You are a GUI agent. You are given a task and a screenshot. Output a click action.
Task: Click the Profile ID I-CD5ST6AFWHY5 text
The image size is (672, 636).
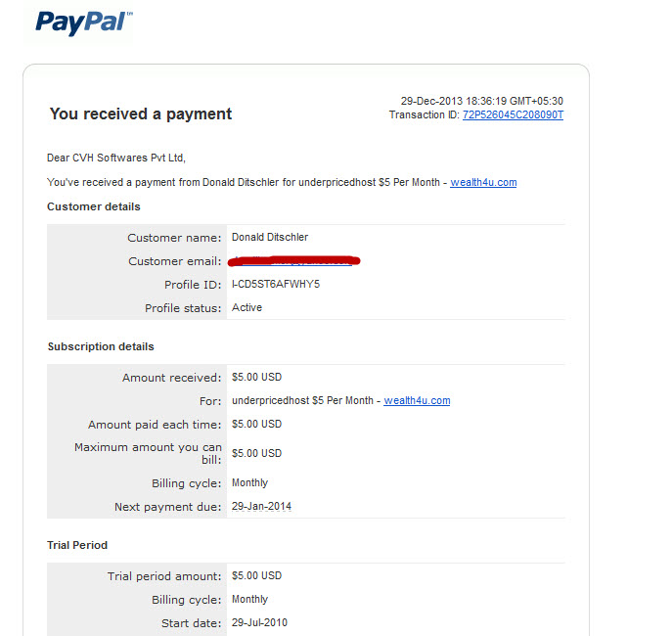276,284
